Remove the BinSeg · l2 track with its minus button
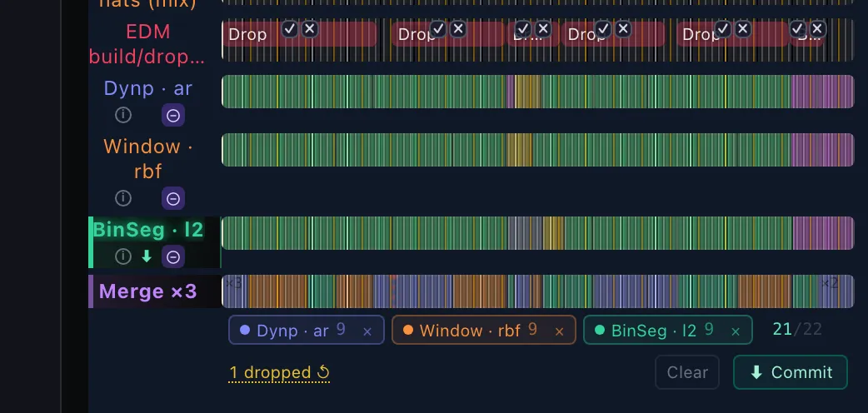The image size is (868, 413). tap(173, 257)
